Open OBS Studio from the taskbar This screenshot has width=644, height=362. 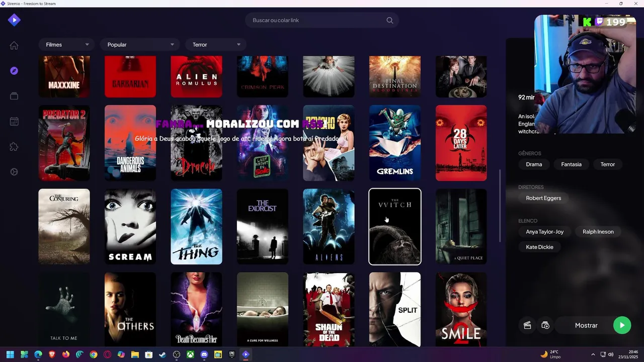coord(177,354)
